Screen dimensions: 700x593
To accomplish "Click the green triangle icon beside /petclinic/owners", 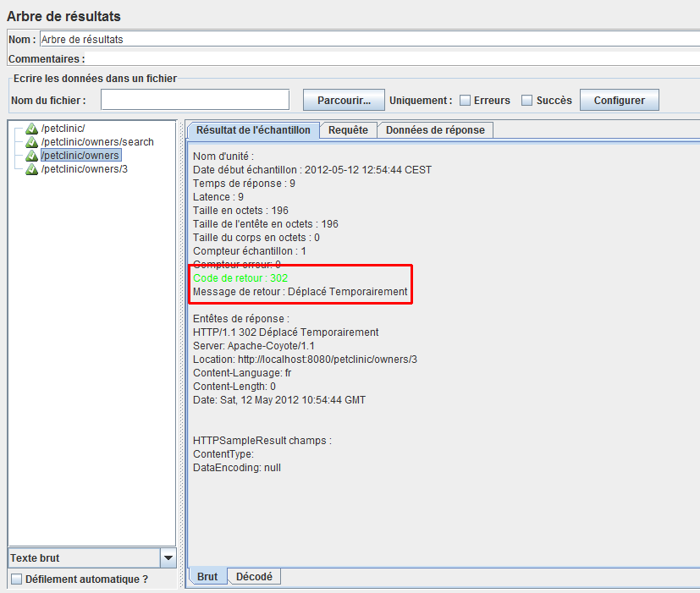I will (x=32, y=156).
